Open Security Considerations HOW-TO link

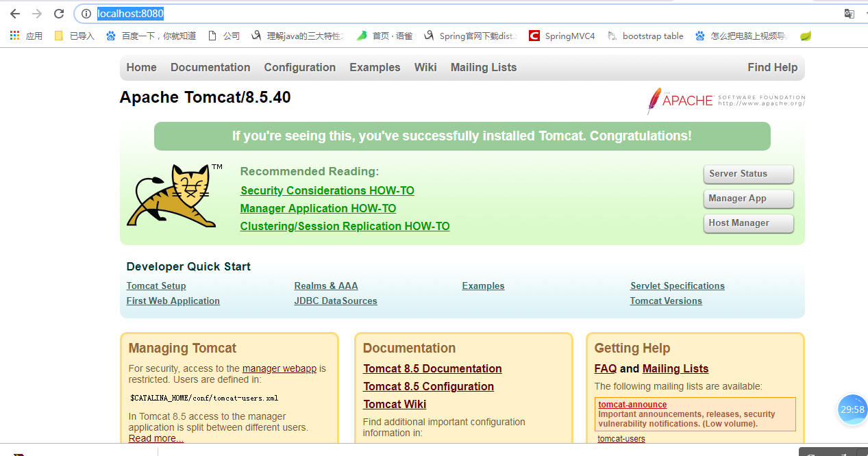[x=327, y=190]
